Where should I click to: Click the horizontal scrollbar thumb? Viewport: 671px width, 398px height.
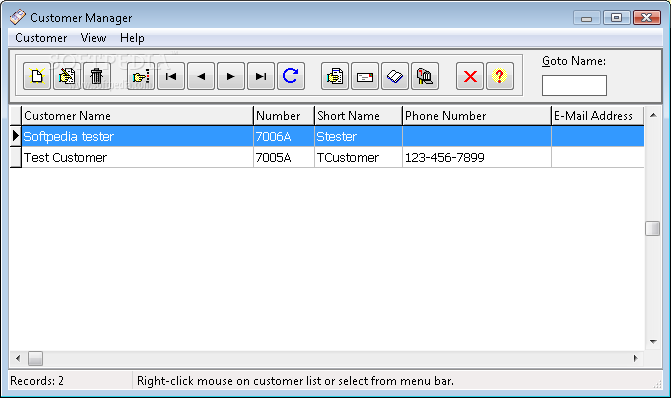click(x=35, y=358)
